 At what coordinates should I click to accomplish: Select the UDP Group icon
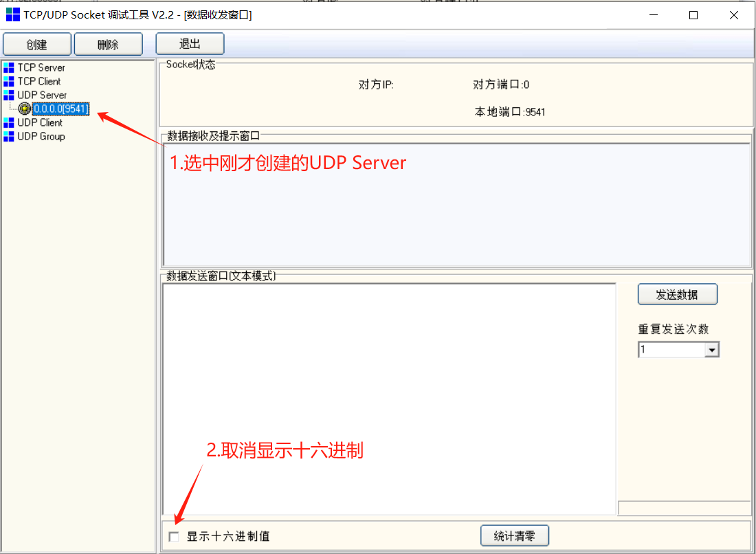pyautogui.click(x=9, y=136)
